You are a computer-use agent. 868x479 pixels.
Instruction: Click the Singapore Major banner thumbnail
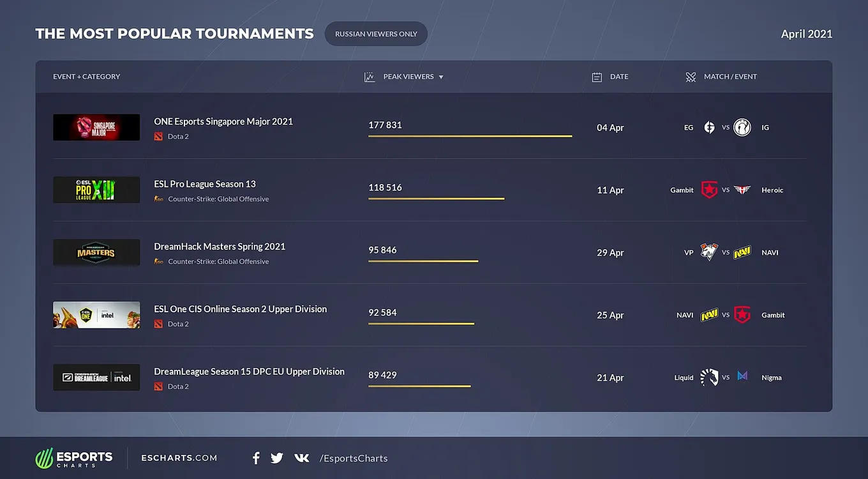click(x=96, y=128)
